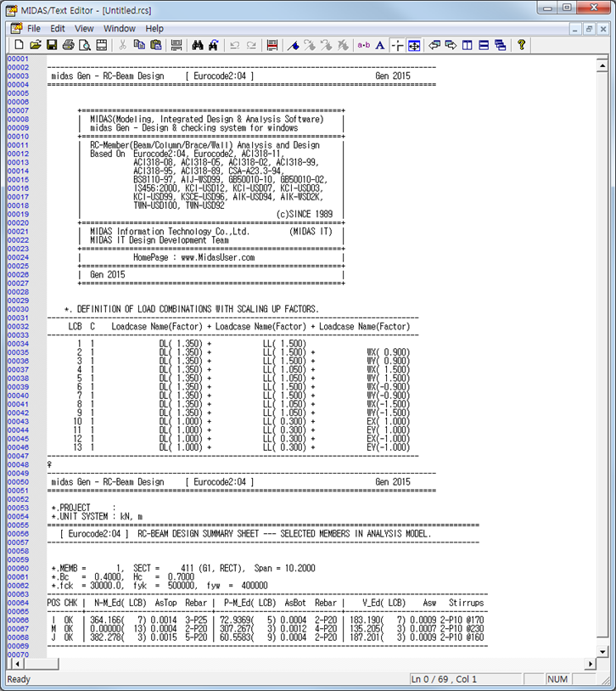
Task: Open a file with folder icon
Action: 36,45
